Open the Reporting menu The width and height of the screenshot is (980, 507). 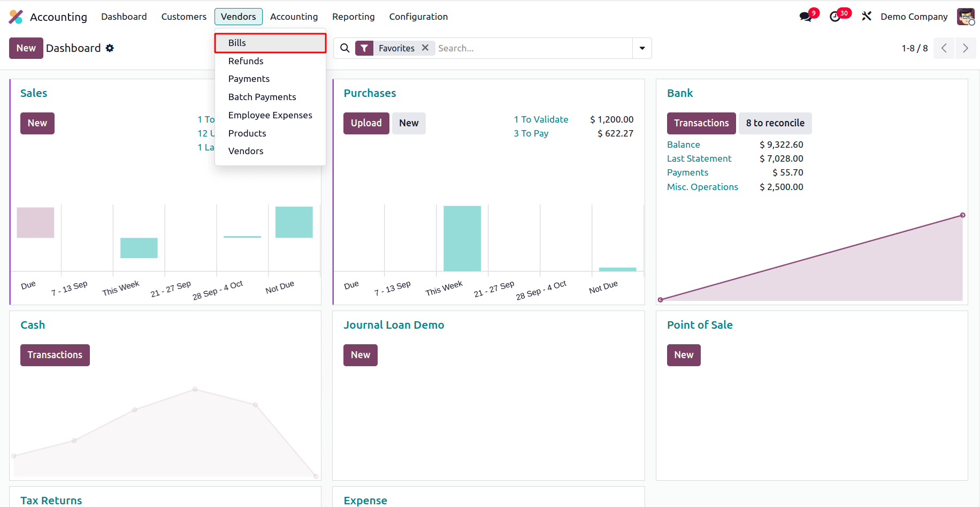(x=353, y=17)
